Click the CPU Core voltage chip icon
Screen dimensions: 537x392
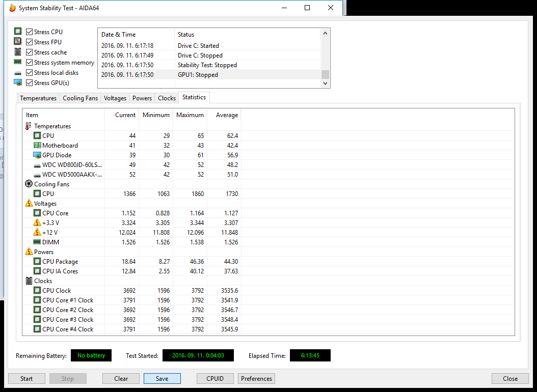coord(37,213)
